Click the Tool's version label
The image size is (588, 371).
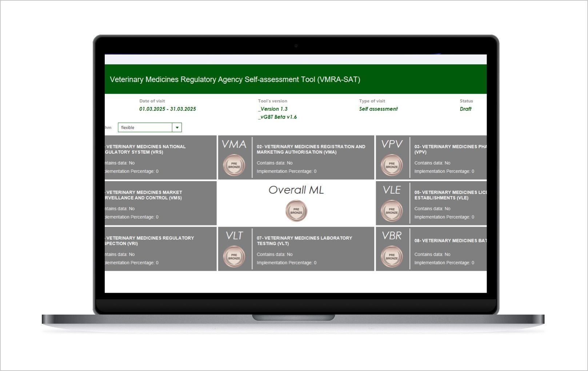pyautogui.click(x=272, y=101)
